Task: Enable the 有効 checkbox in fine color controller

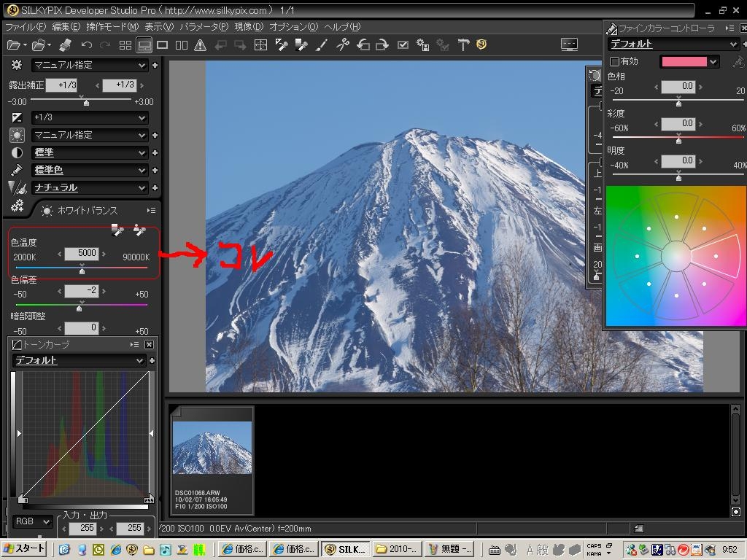Action: [614, 62]
